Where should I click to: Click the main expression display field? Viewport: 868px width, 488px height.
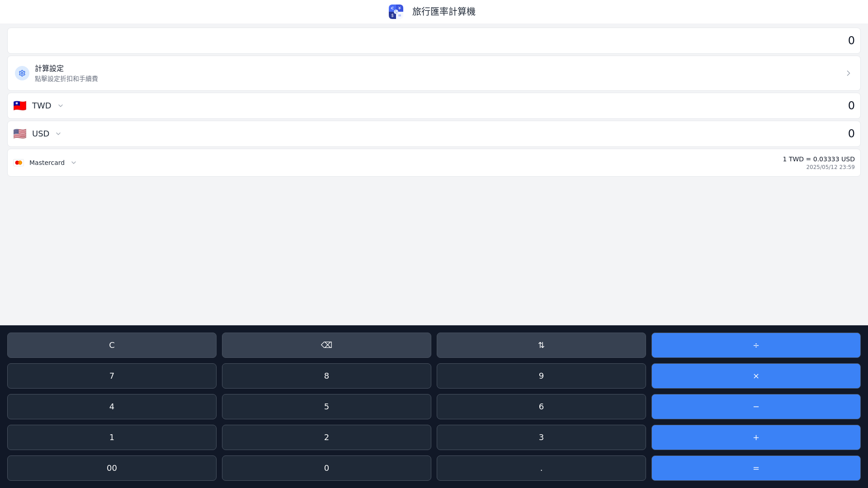tap(434, 41)
